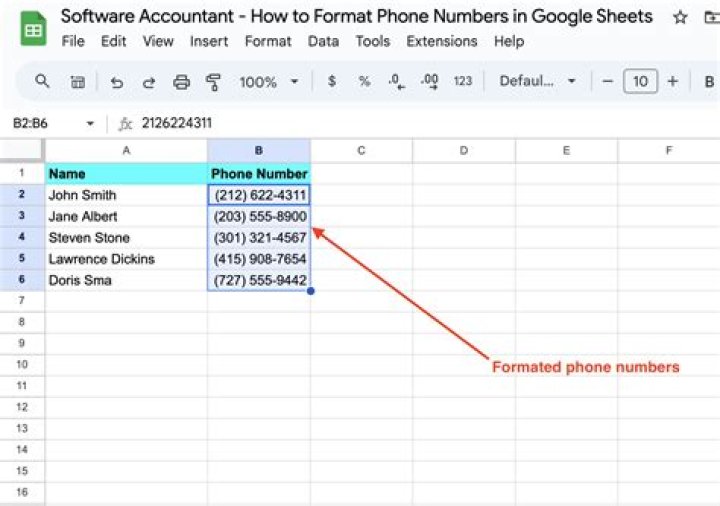Screen dimensions: 720x506
Task: Select the John Smith cell
Action: 126,195
